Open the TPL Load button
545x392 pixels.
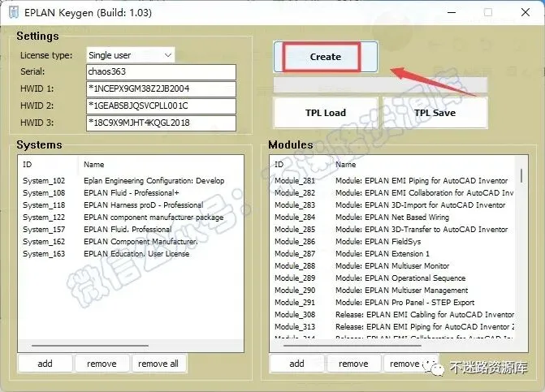point(326,113)
